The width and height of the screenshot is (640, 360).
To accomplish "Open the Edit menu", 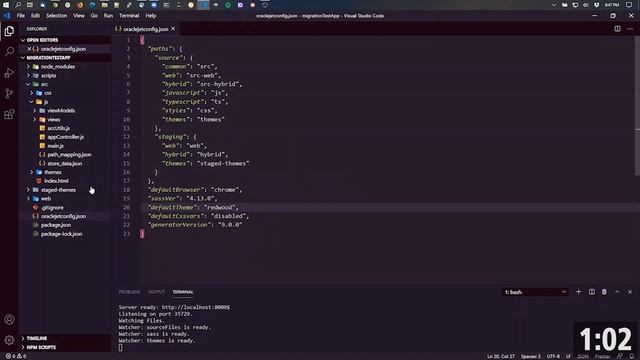I will (x=36, y=16).
